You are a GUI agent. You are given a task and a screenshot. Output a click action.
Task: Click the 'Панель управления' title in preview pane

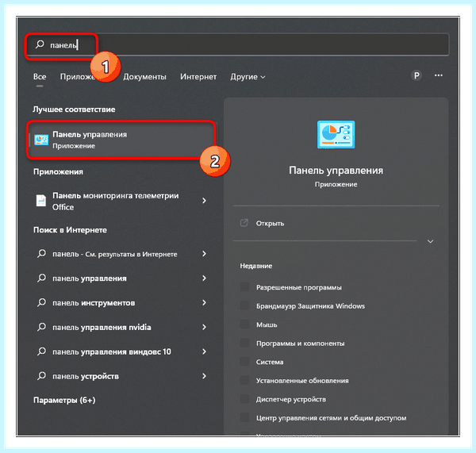(336, 171)
